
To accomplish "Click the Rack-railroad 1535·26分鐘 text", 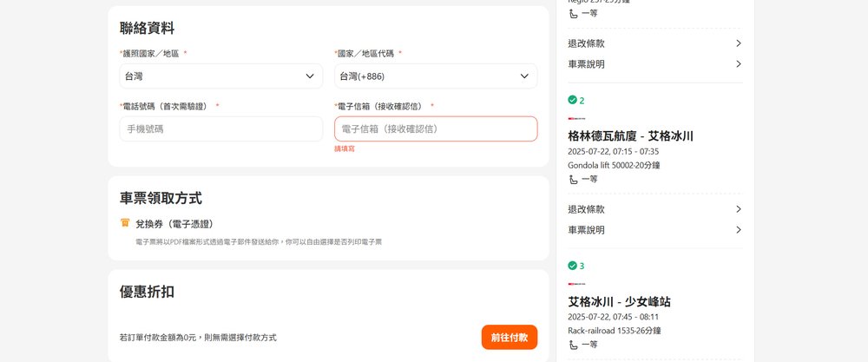I will point(615,331).
